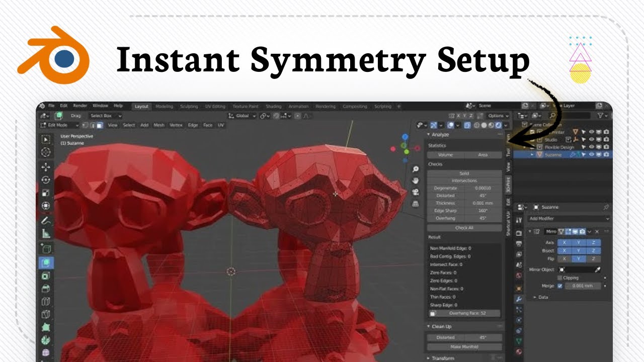Viewport: 644px width, 362px height.
Task: Open the Global orientation dropdown
Action: click(x=242, y=116)
